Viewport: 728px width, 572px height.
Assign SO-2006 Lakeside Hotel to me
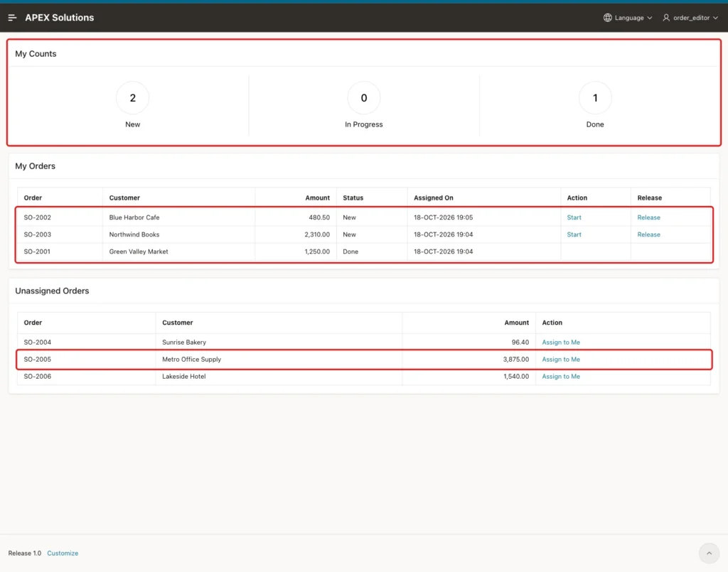coord(561,376)
